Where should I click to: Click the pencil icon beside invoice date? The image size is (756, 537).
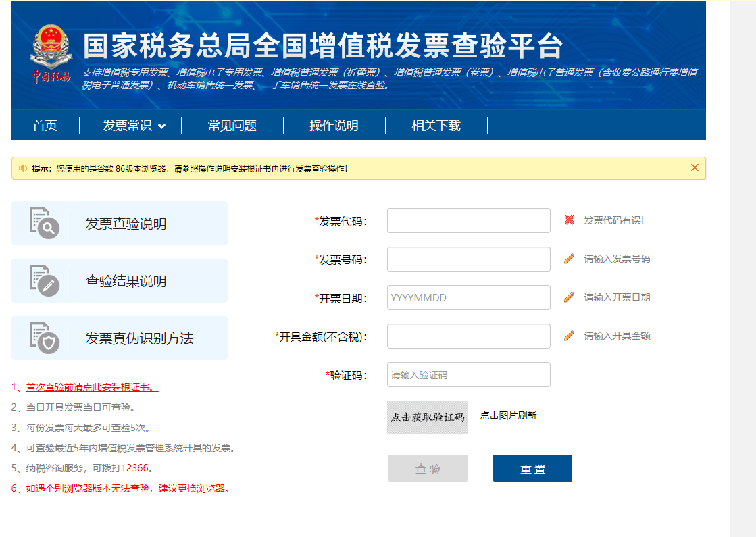click(x=570, y=297)
